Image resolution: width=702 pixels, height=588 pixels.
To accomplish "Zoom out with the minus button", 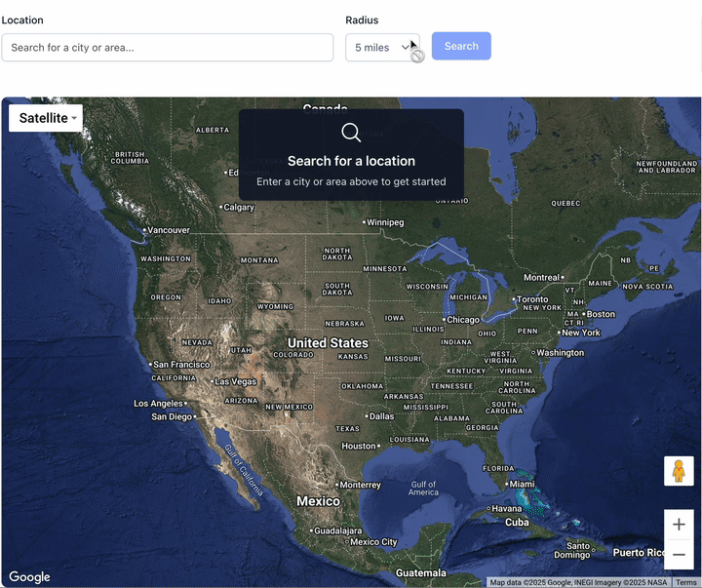I will click(679, 555).
